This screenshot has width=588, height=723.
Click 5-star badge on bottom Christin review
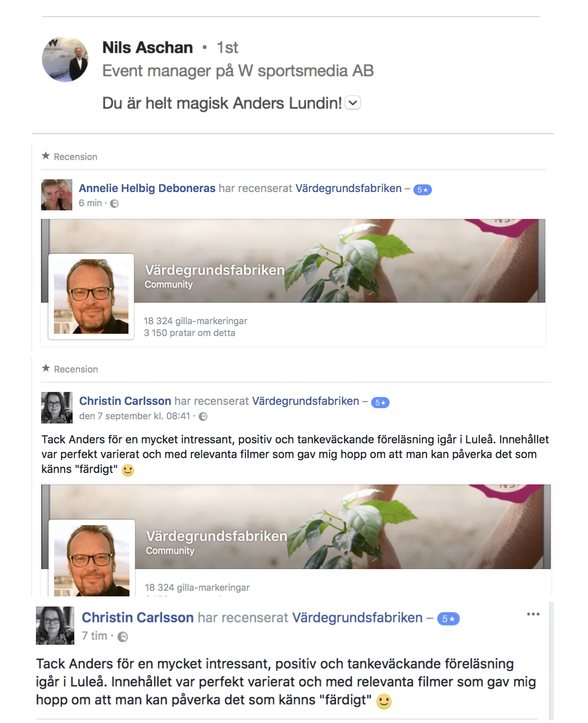pyautogui.click(x=448, y=619)
